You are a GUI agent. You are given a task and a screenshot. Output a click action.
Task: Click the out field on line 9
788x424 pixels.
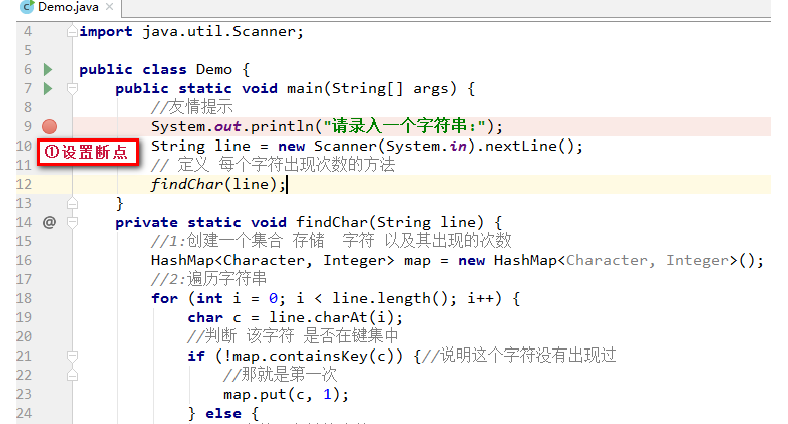pos(228,127)
